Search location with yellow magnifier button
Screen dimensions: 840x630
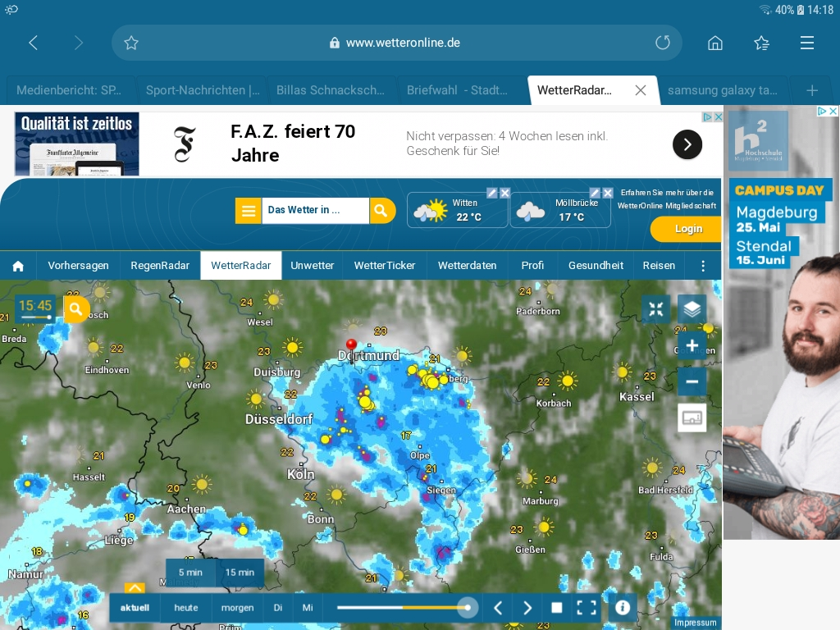(381, 211)
